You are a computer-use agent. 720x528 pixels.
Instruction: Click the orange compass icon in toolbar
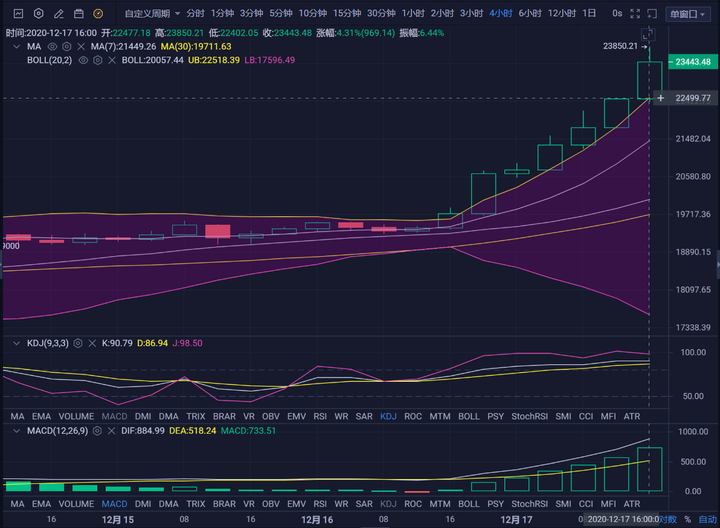(x=98, y=14)
